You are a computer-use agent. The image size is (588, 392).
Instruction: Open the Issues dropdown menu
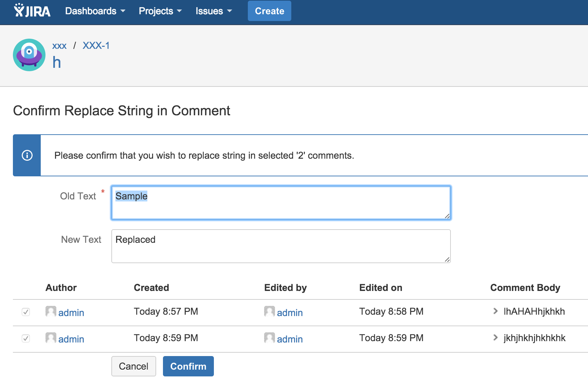pos(214,11)
